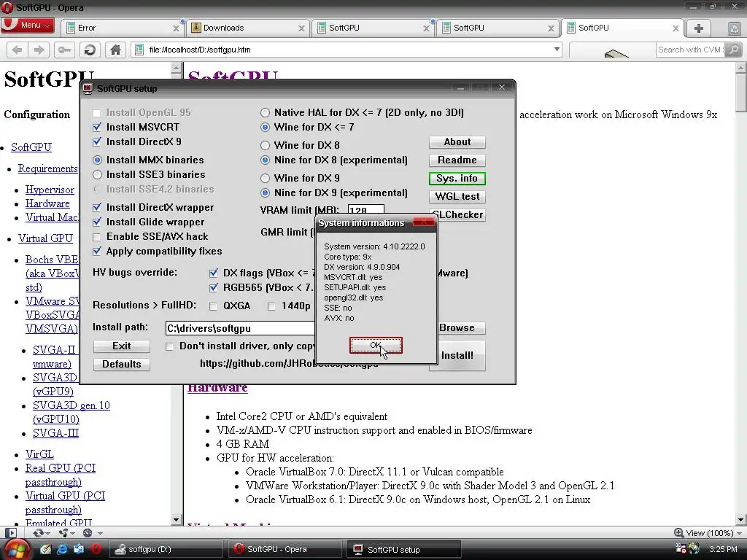Viewport: 747px width, 560px height.
Task: Switch to the Downloads tab
Action: [247, 28]
